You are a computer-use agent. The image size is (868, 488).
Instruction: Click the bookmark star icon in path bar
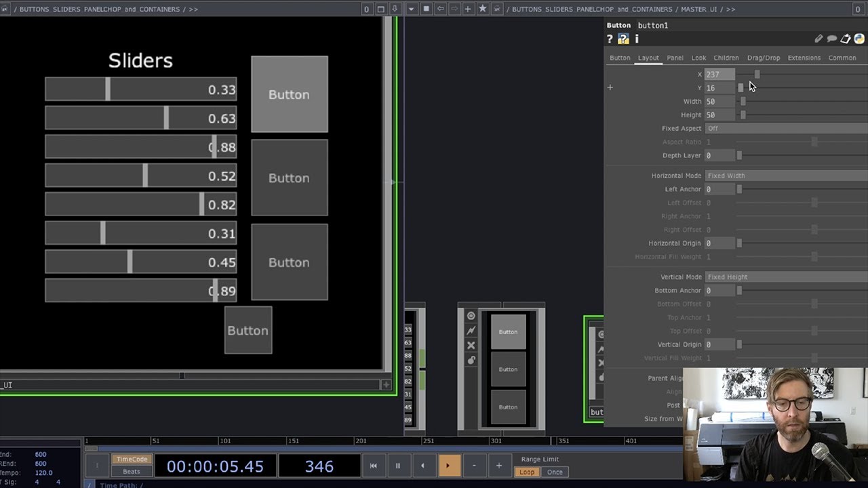483,9
